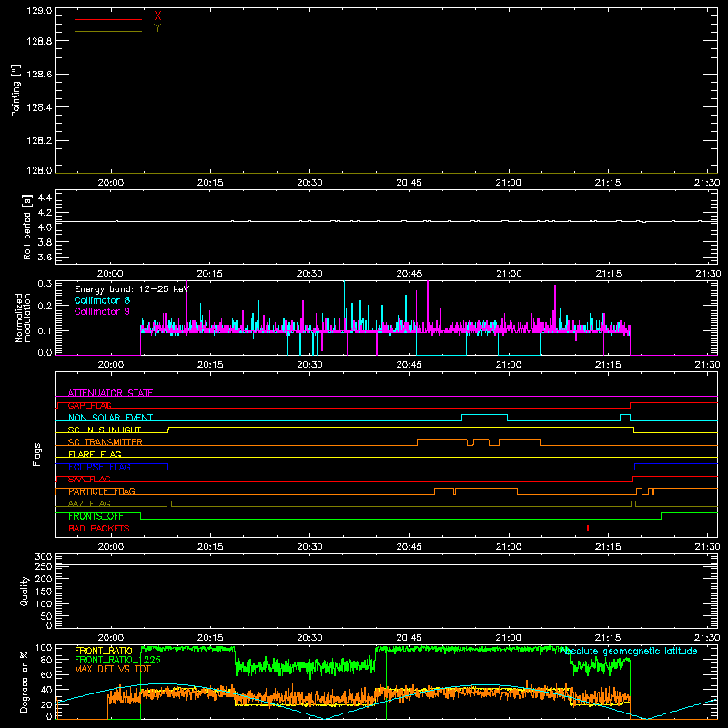728x728 pixels.
Task: Click the 250 tick on Quality axis
Action: coord(43,566)
